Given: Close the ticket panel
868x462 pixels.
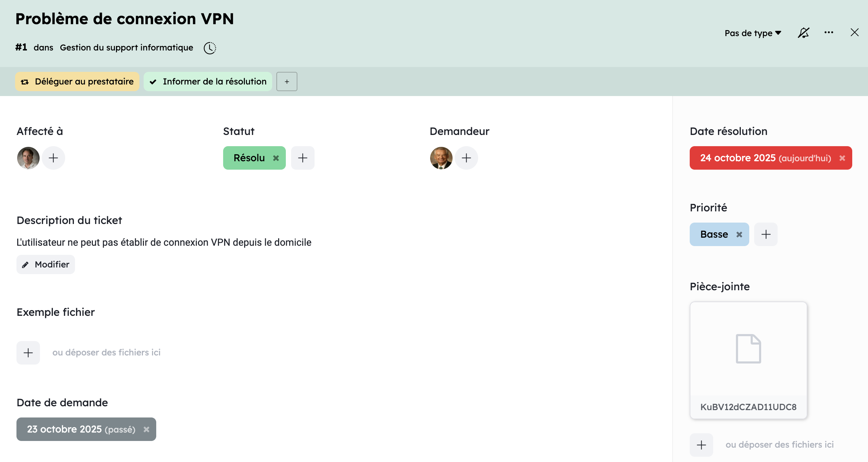Looking at the screenshot, I should click(x=854, y=33).
